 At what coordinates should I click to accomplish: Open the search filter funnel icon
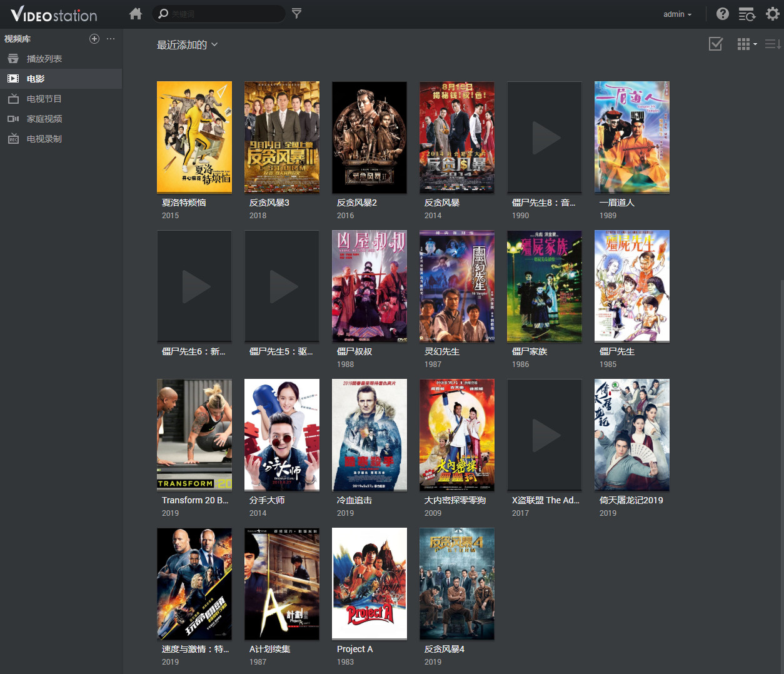[297, 14]
